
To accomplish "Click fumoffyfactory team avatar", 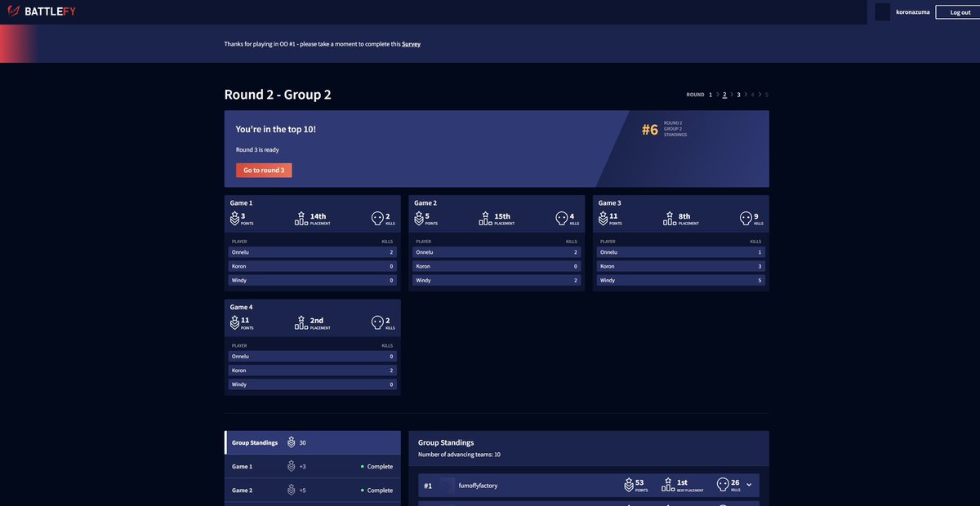I will [447, 485].
